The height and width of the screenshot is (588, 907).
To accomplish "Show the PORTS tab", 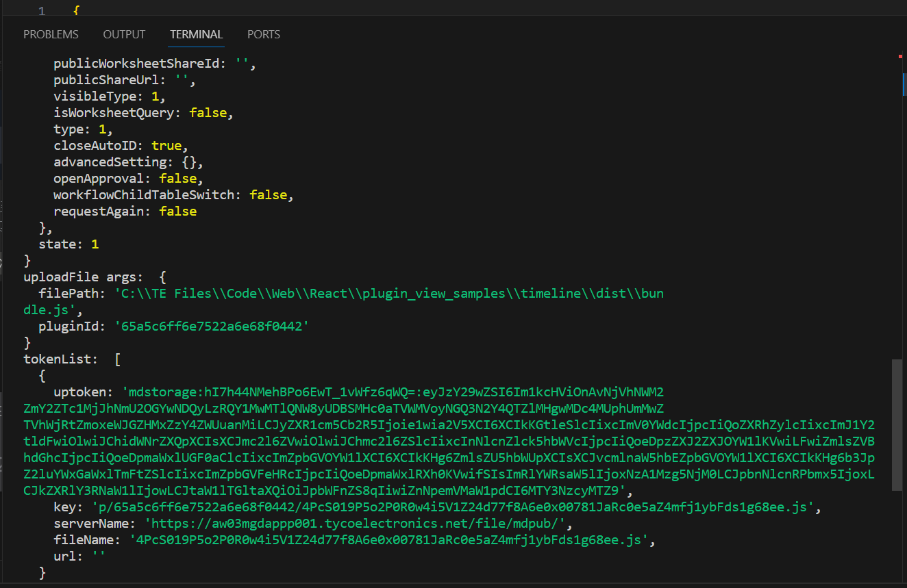I will tap(264, 34).
